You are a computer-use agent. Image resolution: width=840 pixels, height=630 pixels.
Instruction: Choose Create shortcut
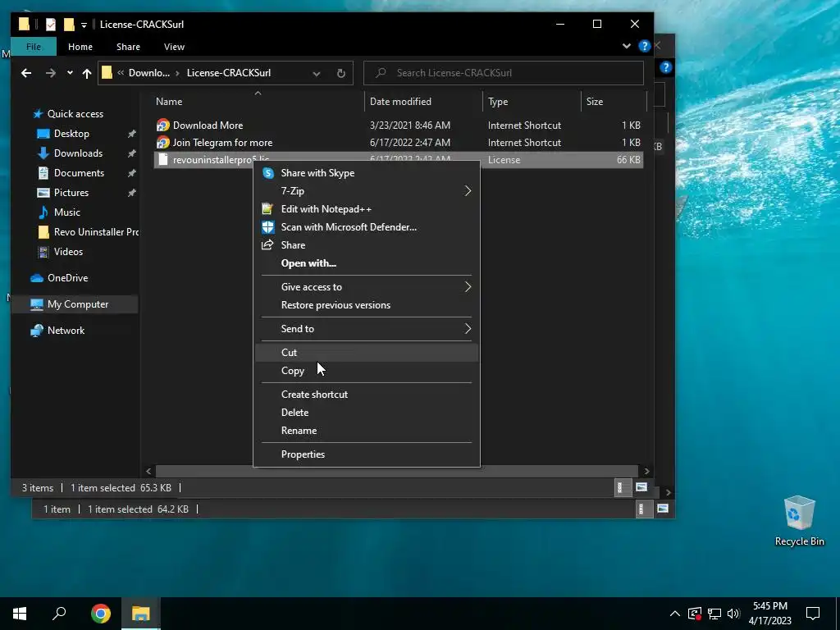point(367,395)
